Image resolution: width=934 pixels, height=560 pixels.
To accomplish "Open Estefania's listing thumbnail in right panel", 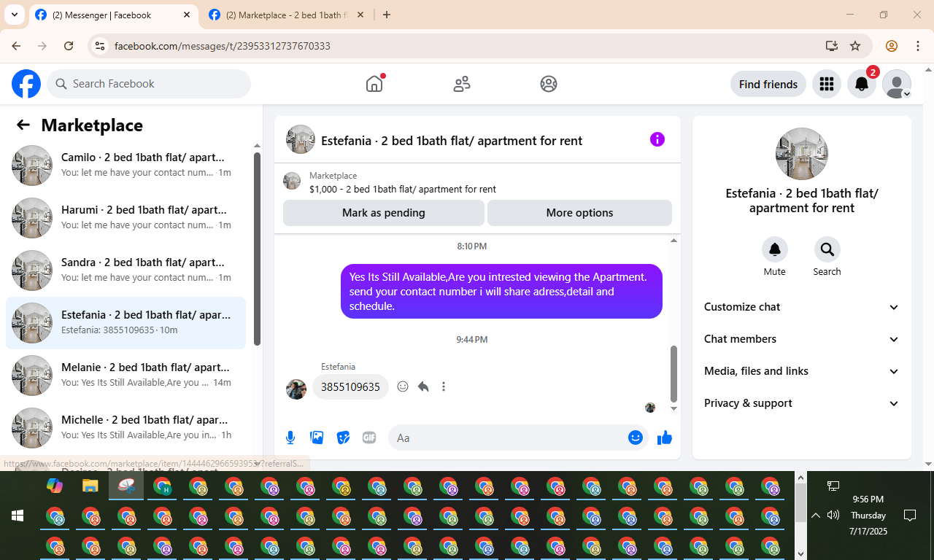I will (802, 154).
